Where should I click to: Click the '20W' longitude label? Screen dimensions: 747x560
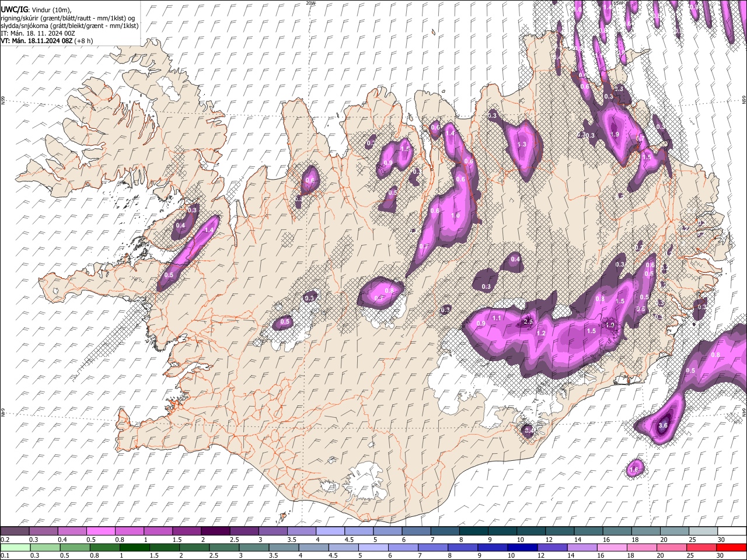(310, 3)
